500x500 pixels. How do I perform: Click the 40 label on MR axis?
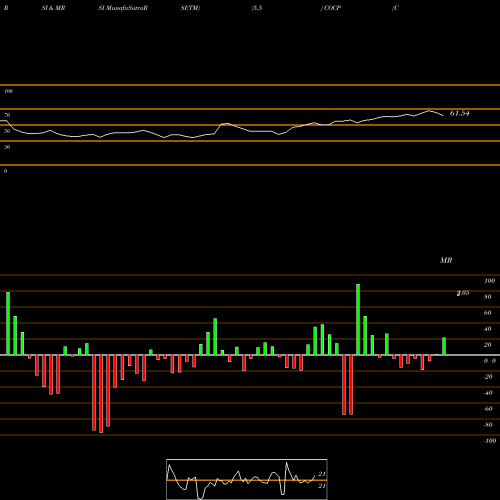pos(488,329)
